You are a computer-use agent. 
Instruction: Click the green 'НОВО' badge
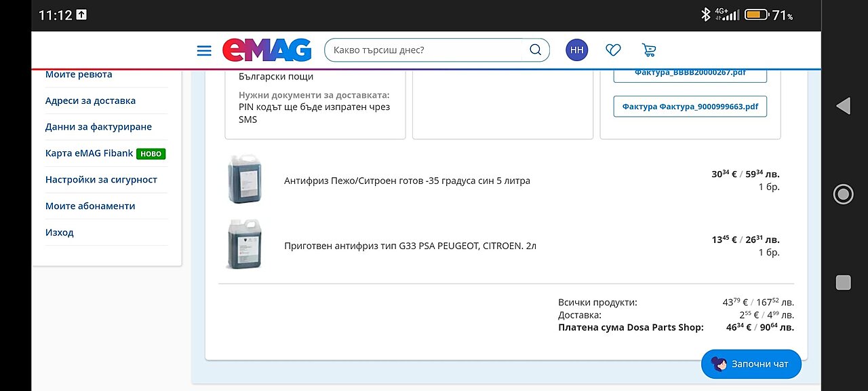pos(151,154)
